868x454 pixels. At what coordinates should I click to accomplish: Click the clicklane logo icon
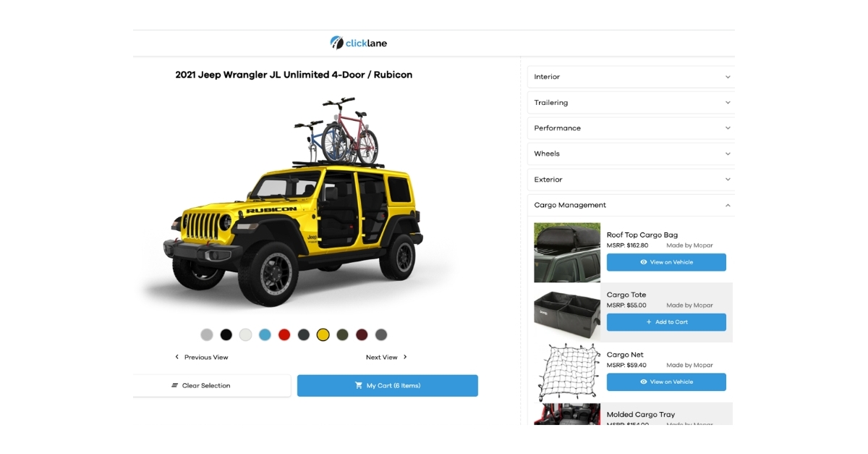point(336,43)
